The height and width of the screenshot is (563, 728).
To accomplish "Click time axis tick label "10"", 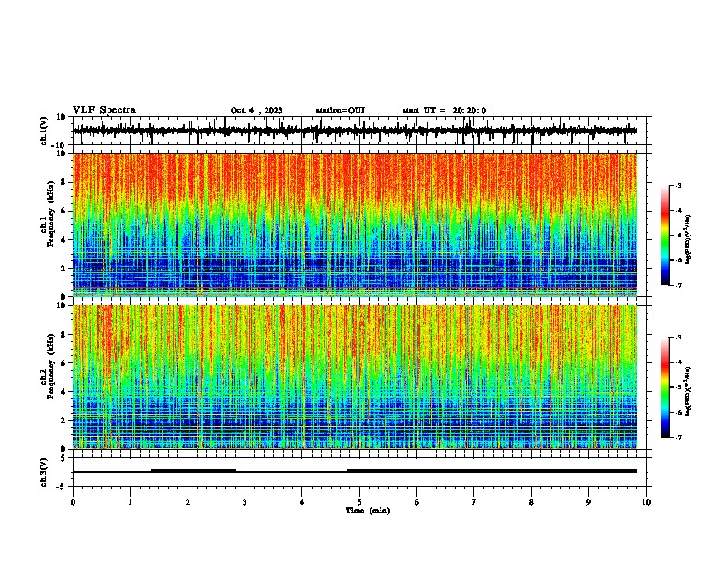I will click(x=646, y=502).
